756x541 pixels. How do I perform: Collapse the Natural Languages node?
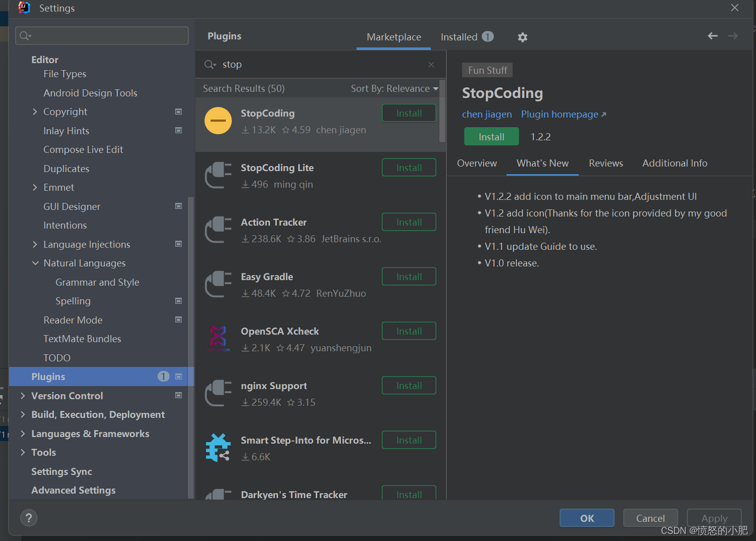35,263
